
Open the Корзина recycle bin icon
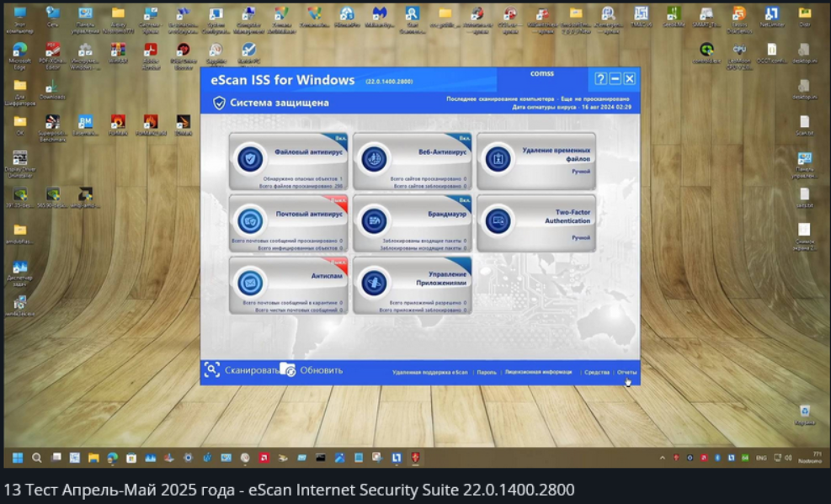805,411
